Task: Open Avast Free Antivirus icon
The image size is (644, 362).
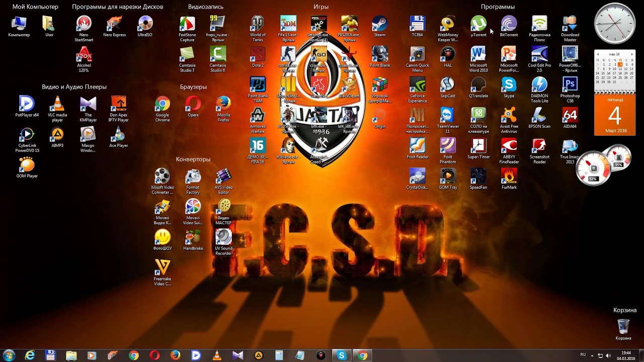Action: click(509, 121)
